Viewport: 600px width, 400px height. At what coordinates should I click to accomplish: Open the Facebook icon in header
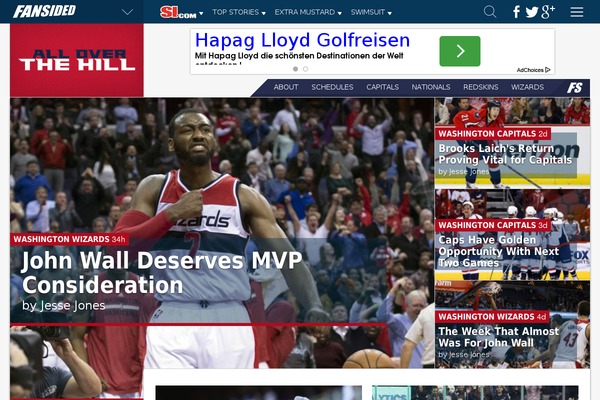point(516,12)
